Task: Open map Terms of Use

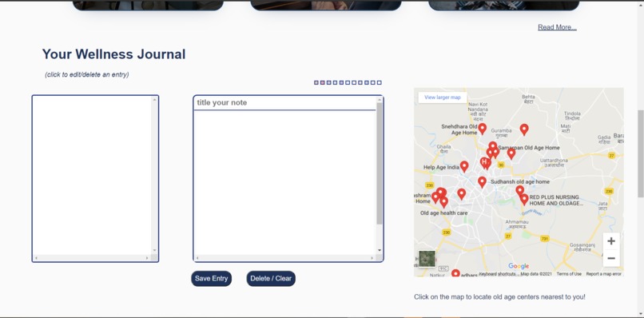Action: pos(569,274)
